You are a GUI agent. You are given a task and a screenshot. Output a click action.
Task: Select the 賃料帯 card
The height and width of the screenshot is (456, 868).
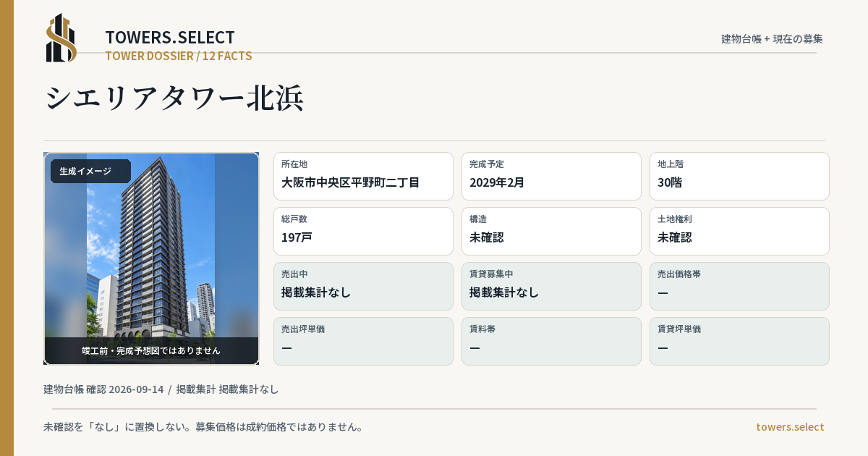click(x=551, y=341)
